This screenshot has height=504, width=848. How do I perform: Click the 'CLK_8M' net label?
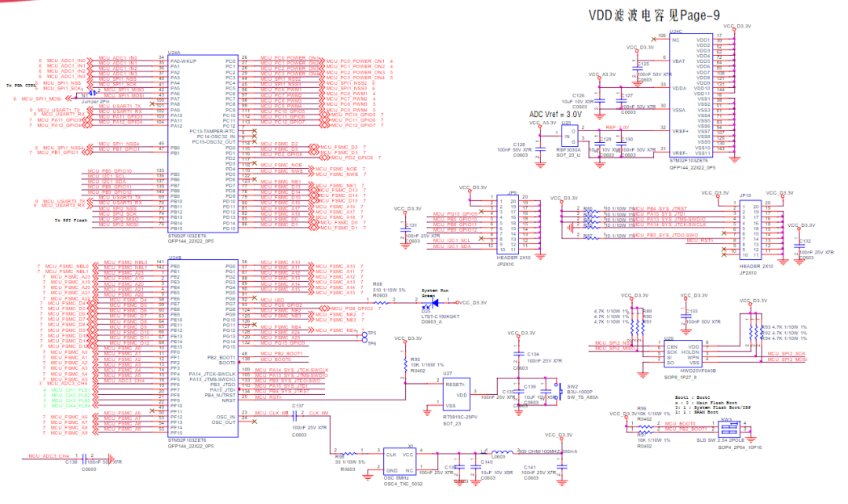(319, 413)
